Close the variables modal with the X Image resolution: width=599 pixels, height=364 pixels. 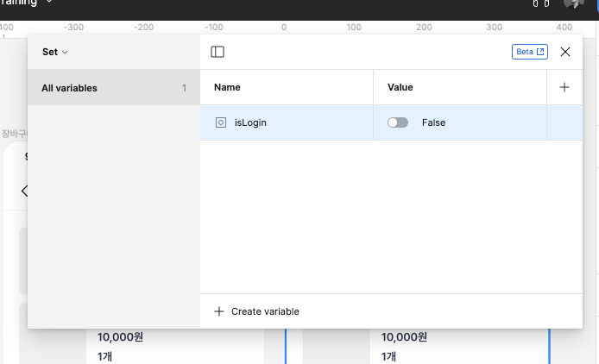click(565, 52)
